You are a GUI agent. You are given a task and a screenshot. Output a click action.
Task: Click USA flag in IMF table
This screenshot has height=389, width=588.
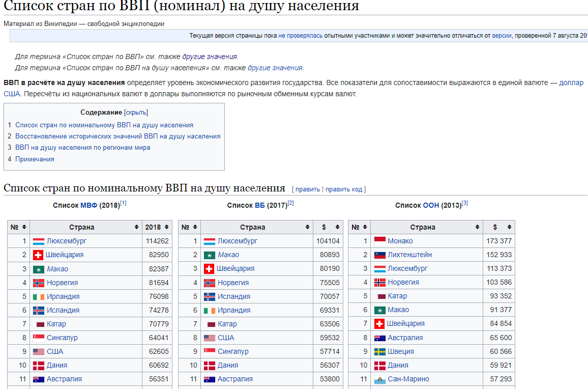(38, 352)
